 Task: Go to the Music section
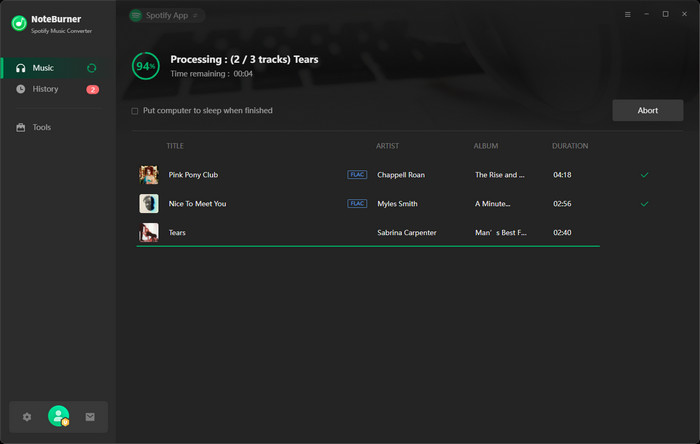point(43,68)
